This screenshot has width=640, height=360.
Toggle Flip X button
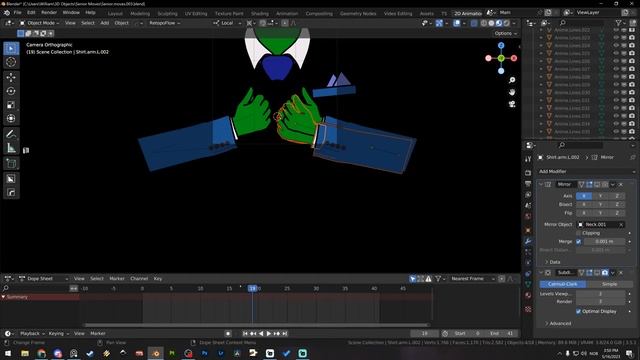(x=584, y=213)
